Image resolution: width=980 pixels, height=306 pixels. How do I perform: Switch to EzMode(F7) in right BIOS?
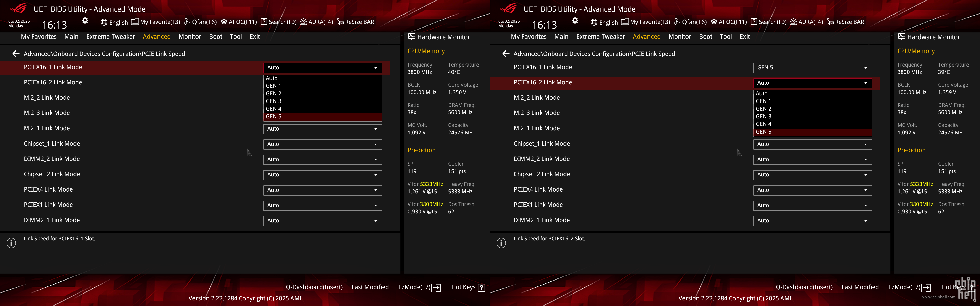point(910,287)
